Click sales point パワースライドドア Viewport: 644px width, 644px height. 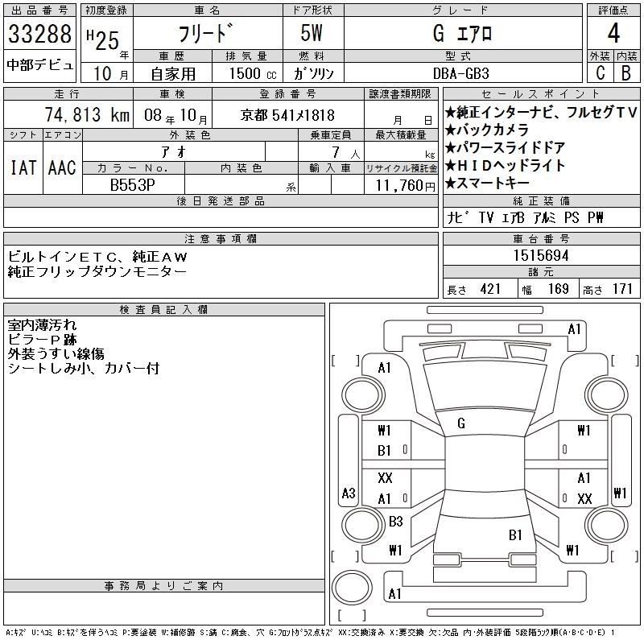[506, 147]
